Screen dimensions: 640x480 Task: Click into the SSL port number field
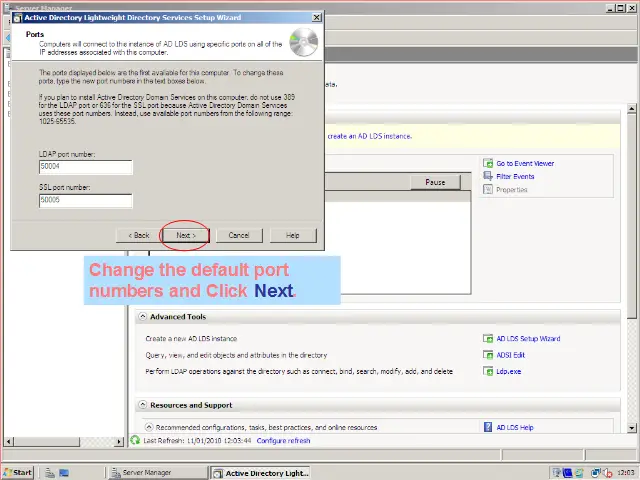tap(86, 200)
